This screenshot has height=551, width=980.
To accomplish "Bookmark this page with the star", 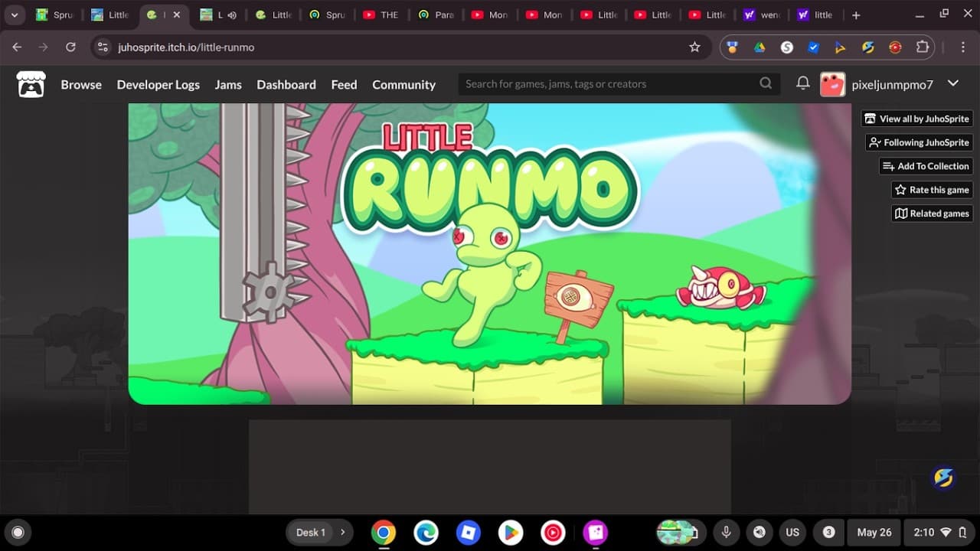I will 694,47.
